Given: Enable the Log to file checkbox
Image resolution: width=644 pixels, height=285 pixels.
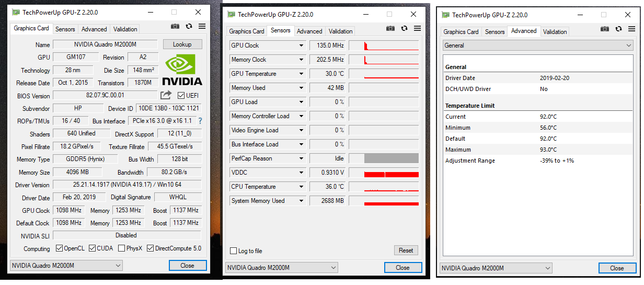Looking at the screenshot, I should click(x=233, y=251).
